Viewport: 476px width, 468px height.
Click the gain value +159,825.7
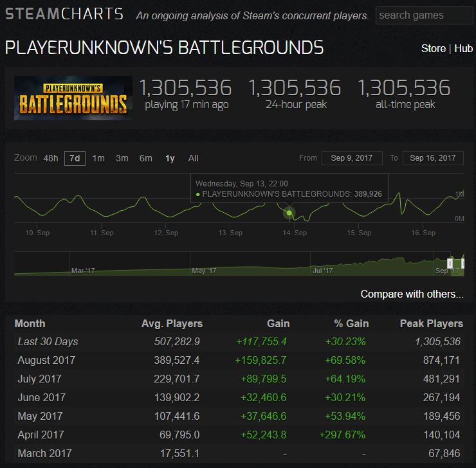point(261,361)
